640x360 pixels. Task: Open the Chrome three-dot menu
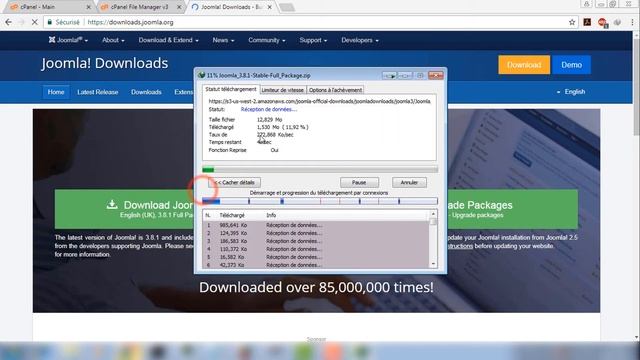coord(632,22)
